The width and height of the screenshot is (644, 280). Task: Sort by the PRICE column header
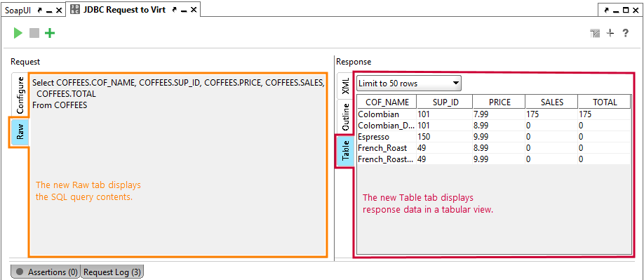click(499, 102)
